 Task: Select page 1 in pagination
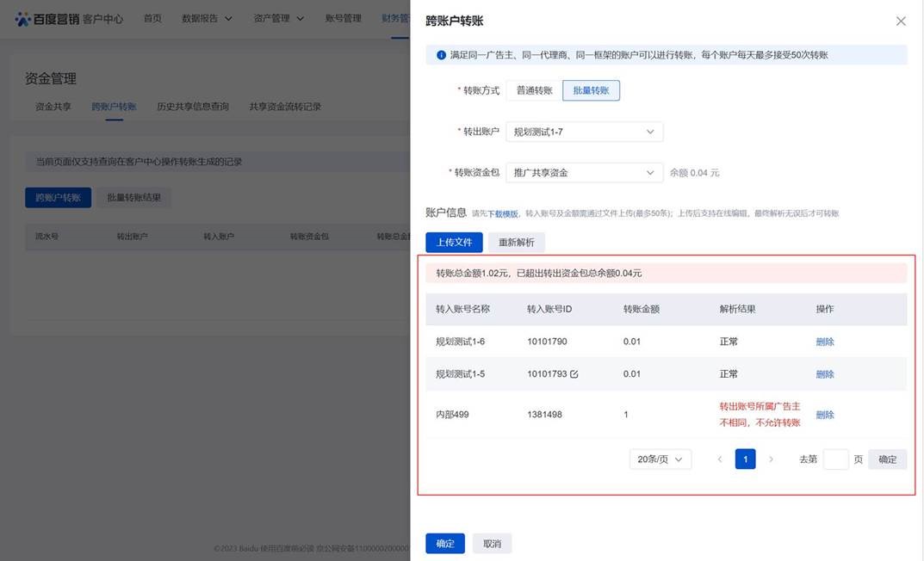click(x=745, y=459)
